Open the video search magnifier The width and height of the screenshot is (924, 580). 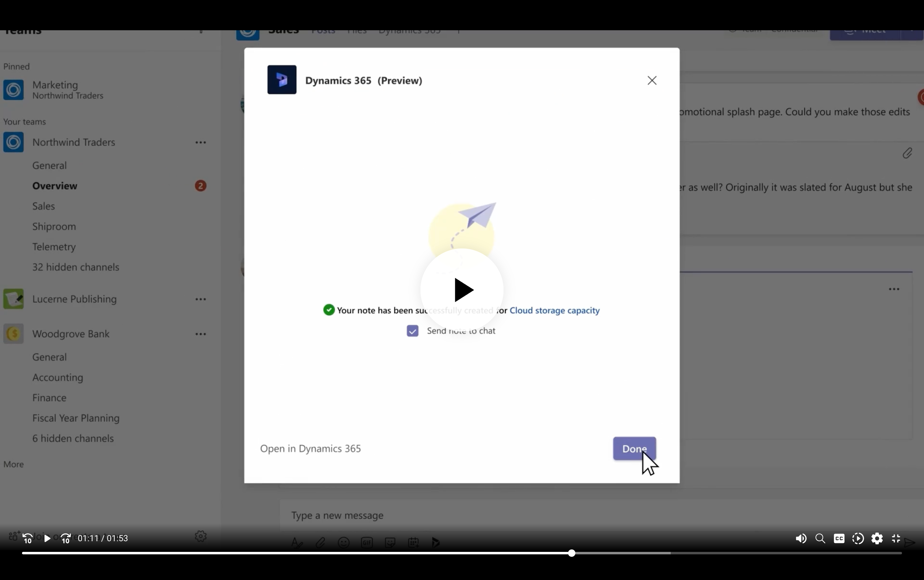[x=820, y=538]
